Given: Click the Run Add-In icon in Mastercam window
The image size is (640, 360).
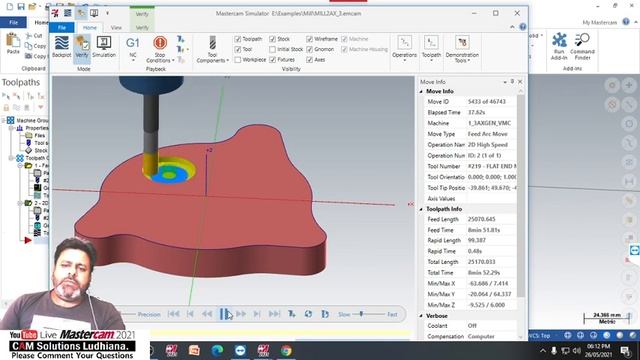Looking at the screenshot, I should tap(559, 40).
